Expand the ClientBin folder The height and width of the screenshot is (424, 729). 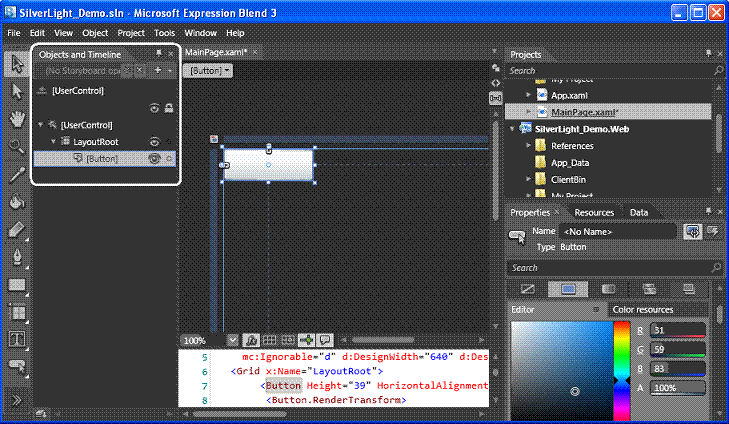(x=528, y=179)
